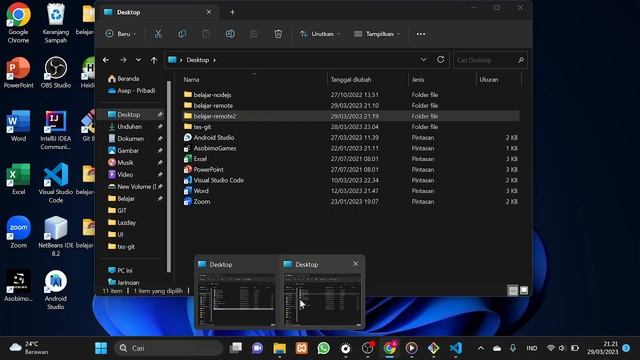Select the belajar-remote folder row
This screenshot has height=360, width=640.
(x=351, y=105)
